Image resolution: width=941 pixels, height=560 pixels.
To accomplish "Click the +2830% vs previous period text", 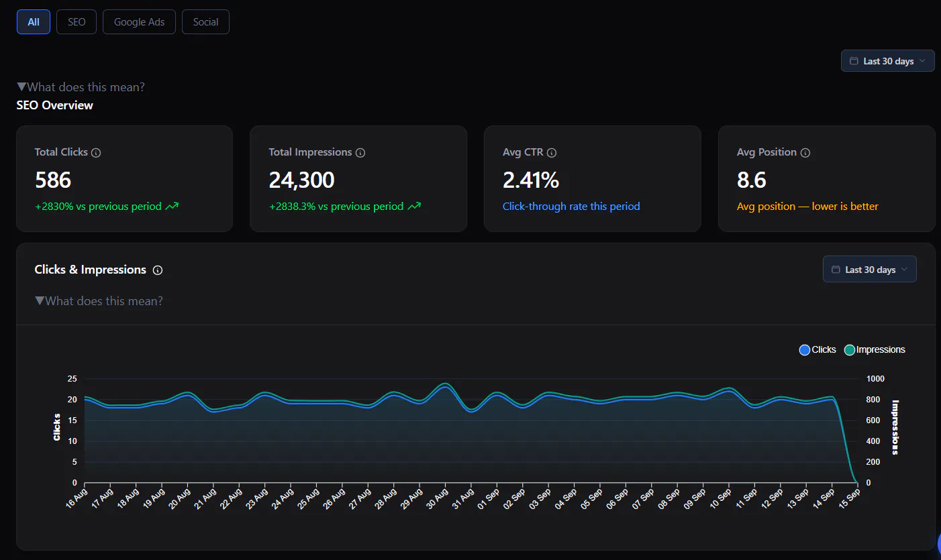I will pos(98,207).
